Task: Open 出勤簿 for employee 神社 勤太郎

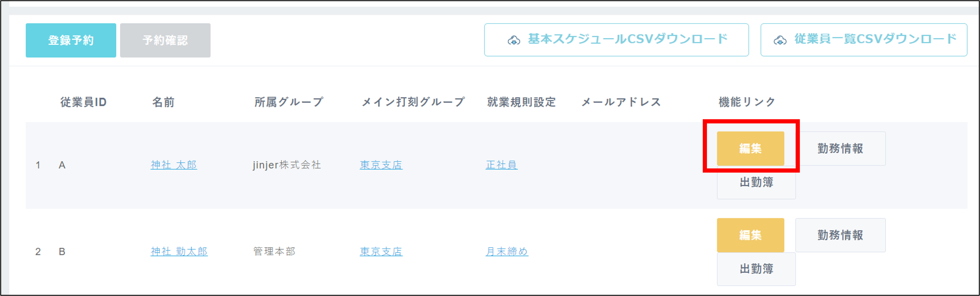Action: [x=756, y=269]
